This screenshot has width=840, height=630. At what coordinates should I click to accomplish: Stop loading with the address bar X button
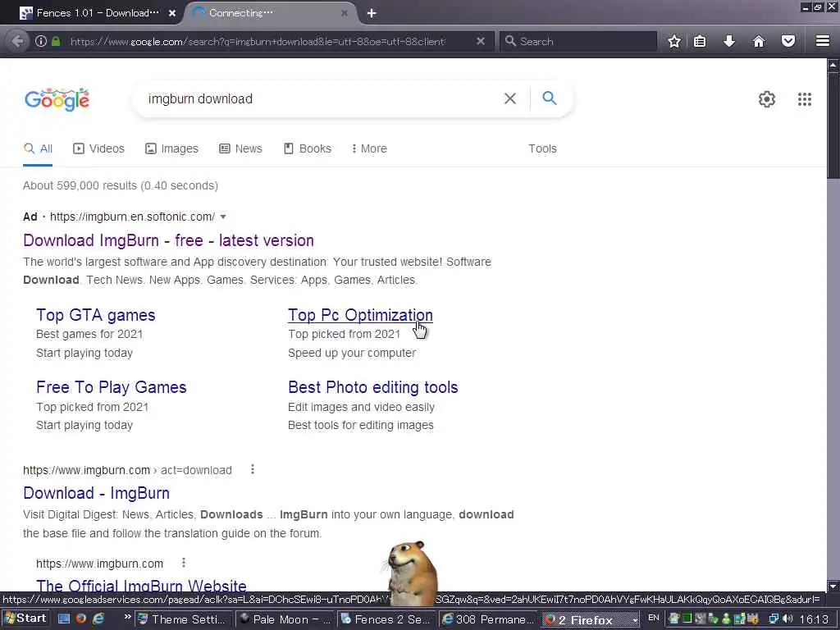(481, 41)
